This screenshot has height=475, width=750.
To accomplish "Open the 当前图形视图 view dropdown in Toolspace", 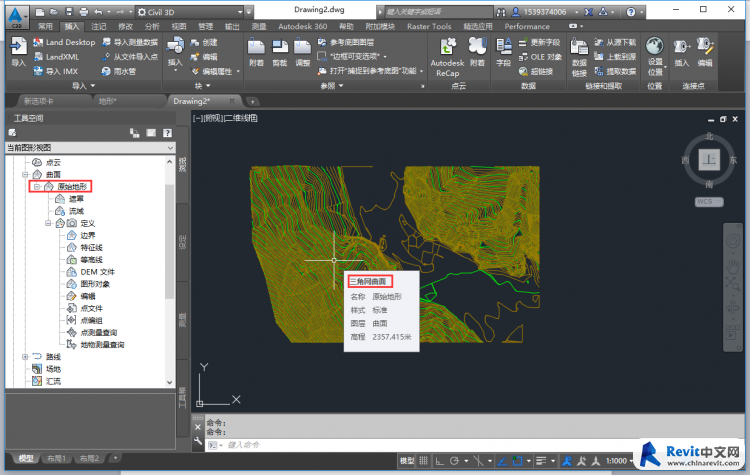I will [90, 148].
